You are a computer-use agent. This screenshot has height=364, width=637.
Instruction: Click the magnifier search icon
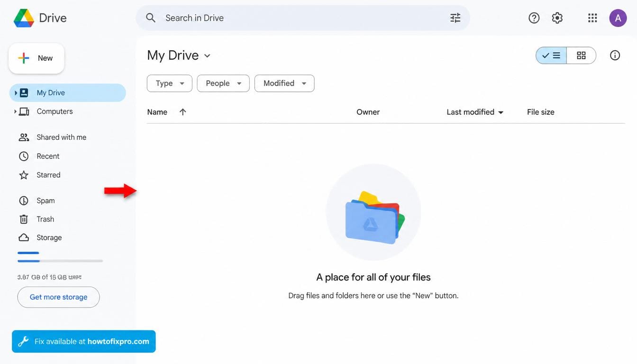tap(151, 18)
